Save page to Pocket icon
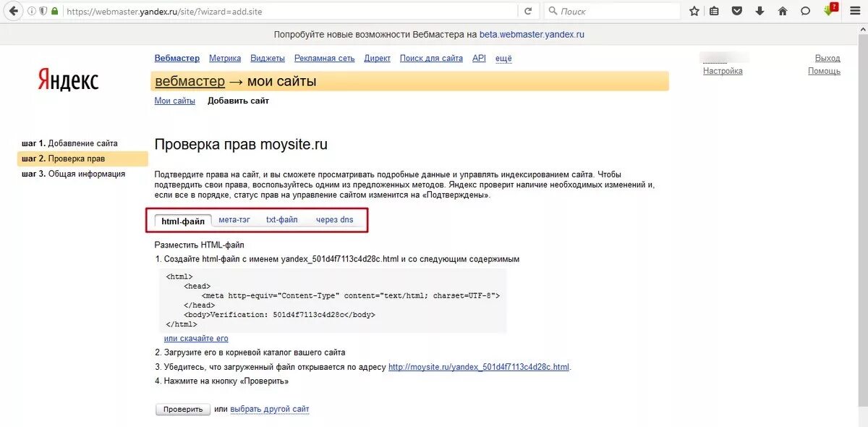 click(x=737, y=11)
